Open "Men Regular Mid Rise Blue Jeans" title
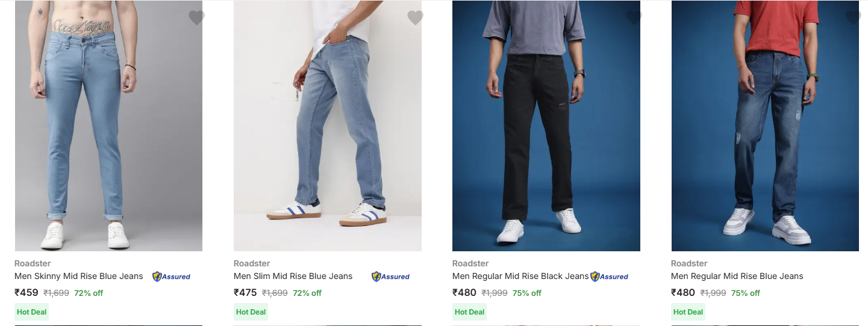Screen dimensions: 868x326 click(x=737, y=276)
